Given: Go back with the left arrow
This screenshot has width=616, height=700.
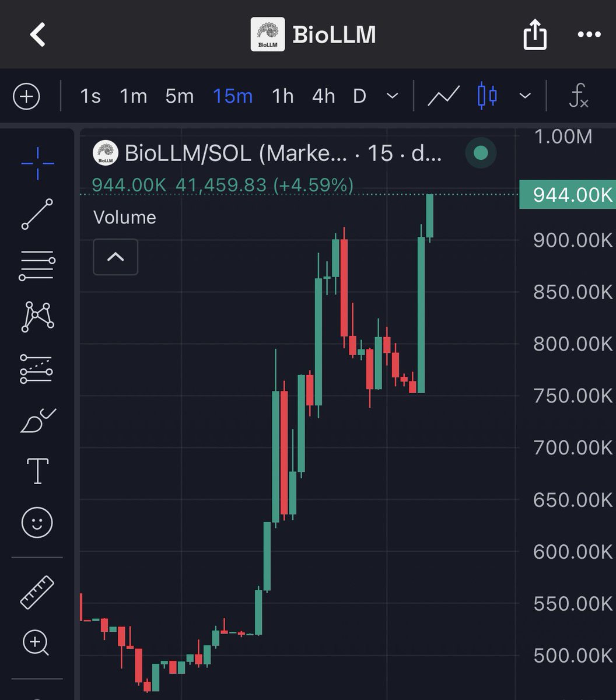Looking at the screenshot, I should tap(38, 35).
